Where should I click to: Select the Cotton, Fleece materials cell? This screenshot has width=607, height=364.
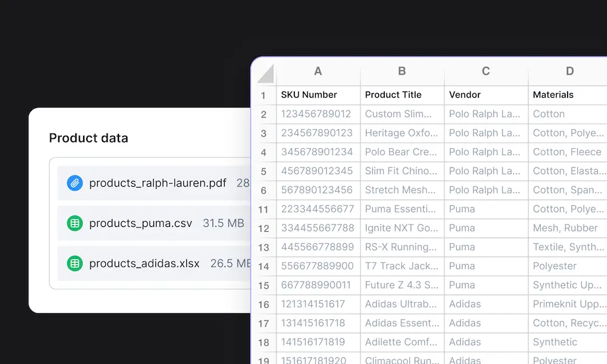click(x=568, y=152)
